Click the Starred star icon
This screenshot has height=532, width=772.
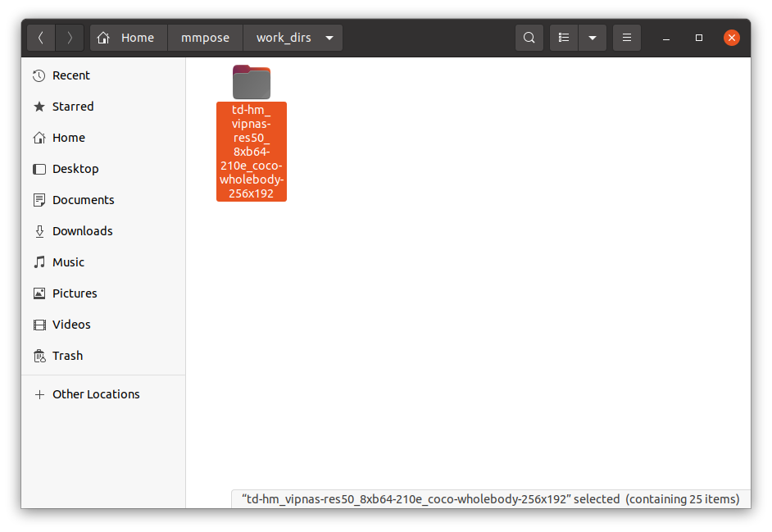[x=39, y=107]
